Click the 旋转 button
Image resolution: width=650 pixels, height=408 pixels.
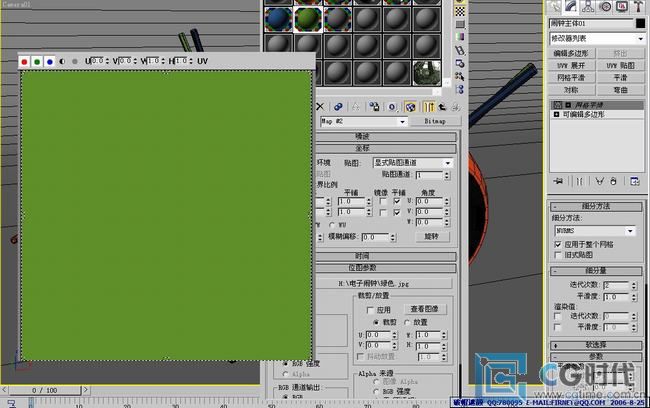432,236
